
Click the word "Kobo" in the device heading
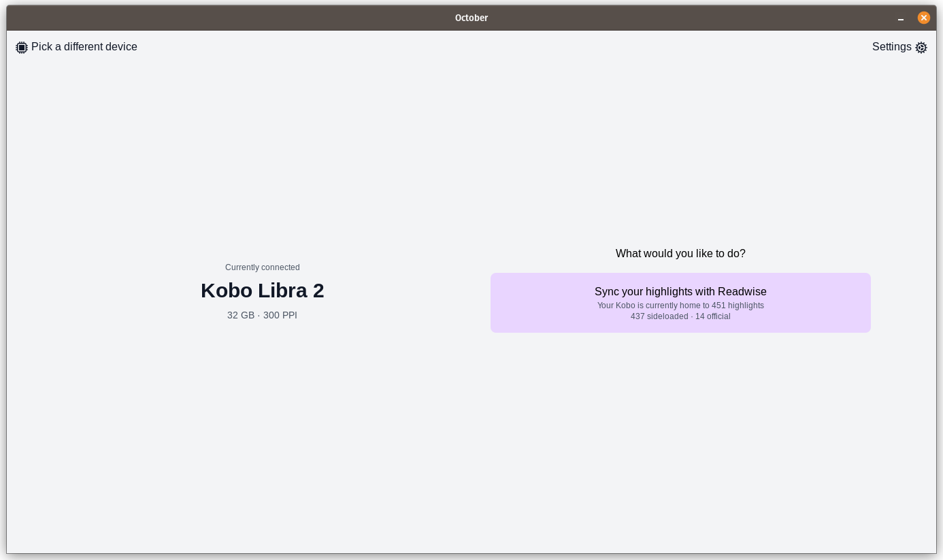[x=227, y=291]
